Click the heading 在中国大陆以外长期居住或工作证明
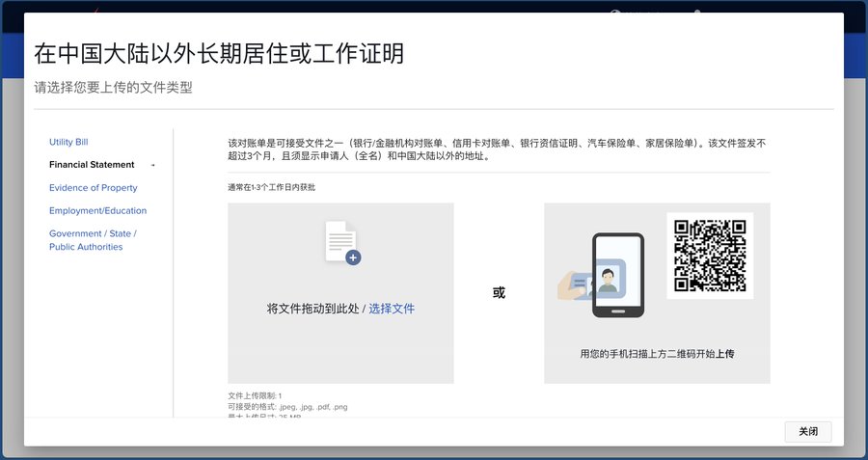Screen dimensions: 868x460 [219, 54]
